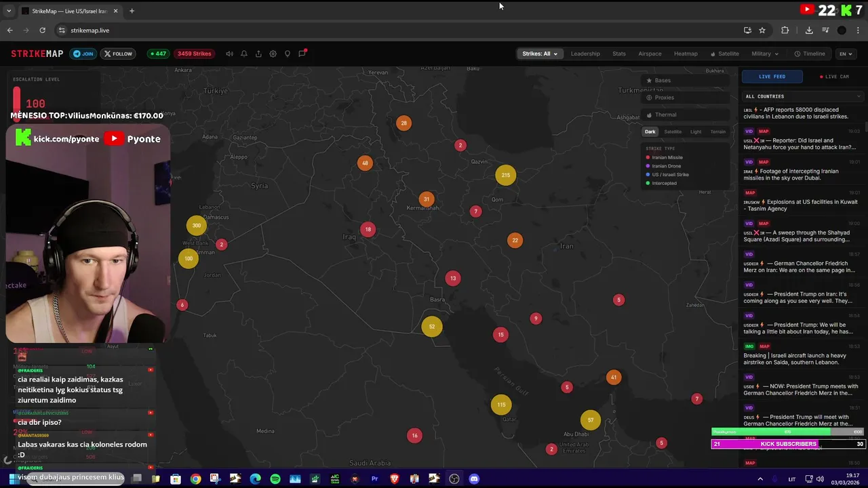Click the 52 strike cluster south of Basra
Viewport: 868px width, 488px height.
coord(432,327)
